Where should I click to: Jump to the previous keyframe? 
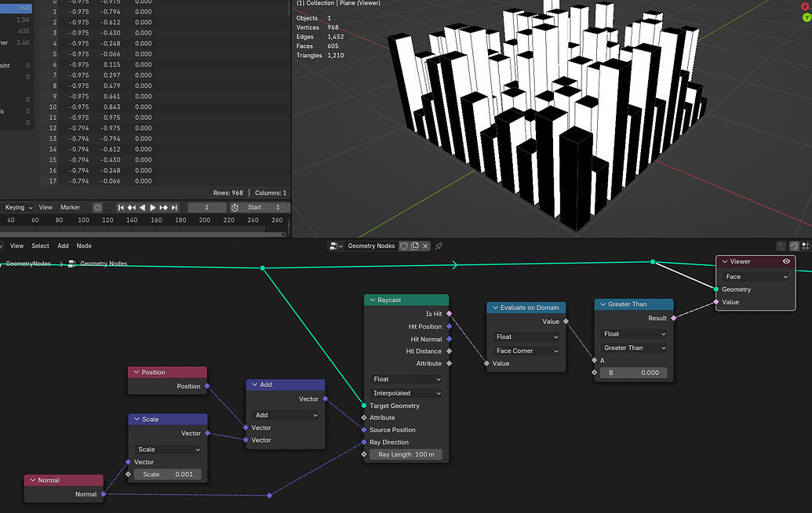132,208
